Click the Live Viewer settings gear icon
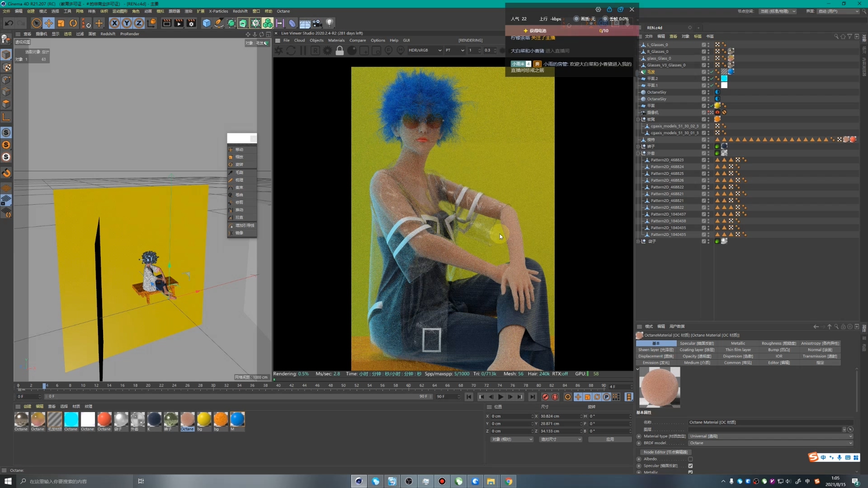 click(327, 51)
